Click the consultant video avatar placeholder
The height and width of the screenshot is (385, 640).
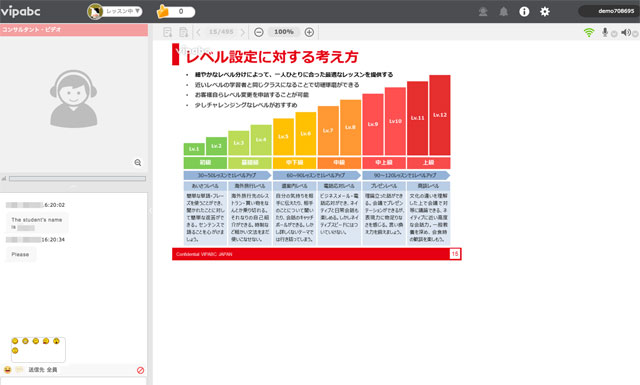click(74, 99)
